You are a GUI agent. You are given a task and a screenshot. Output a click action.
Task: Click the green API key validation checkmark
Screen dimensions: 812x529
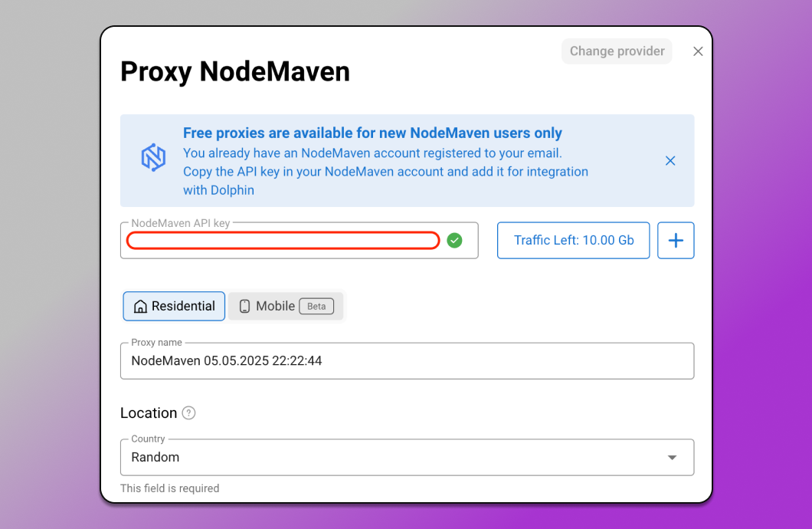coord(455,241)
